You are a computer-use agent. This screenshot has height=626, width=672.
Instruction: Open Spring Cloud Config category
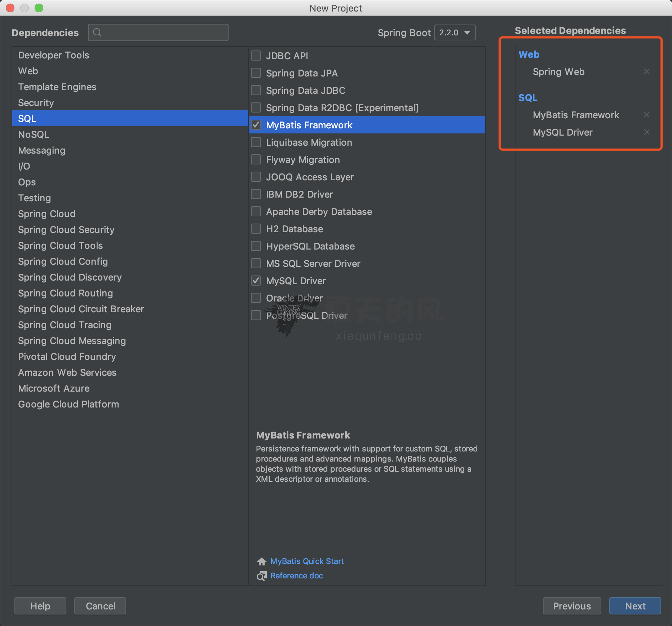(x=130, y=261)
